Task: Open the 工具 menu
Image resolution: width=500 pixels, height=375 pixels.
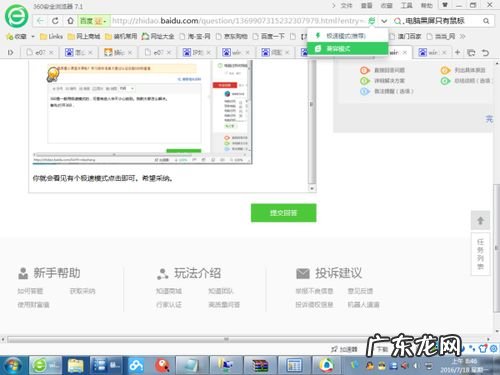Action: pos(406,5)
